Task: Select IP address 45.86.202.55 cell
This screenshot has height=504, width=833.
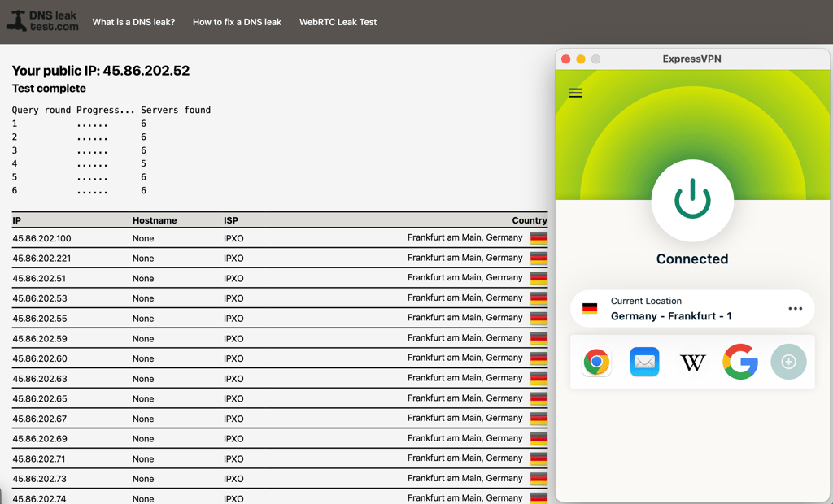Action: (x=40, y=319)
